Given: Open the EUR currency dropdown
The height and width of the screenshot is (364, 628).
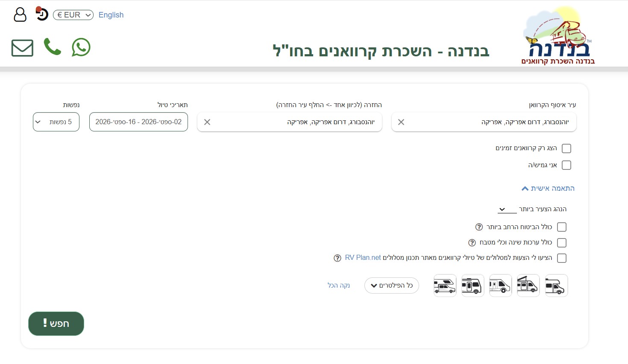Looking at the screenshot, I should click(73, 15).
